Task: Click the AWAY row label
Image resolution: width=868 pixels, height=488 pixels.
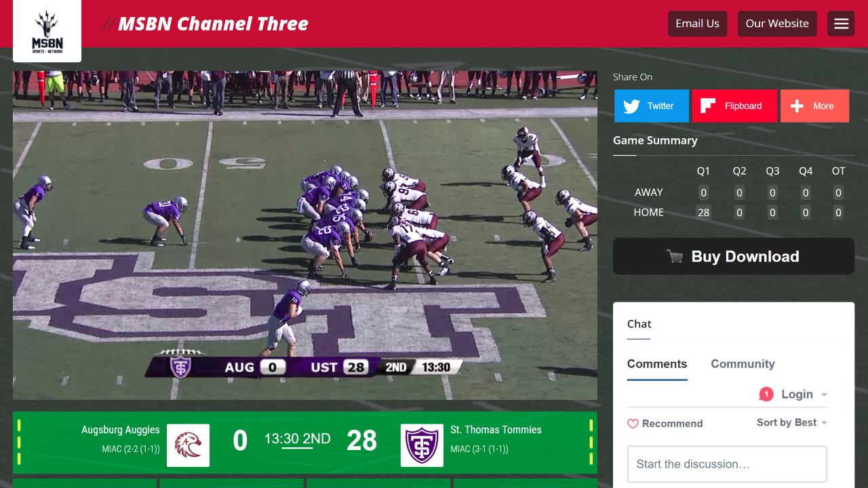Action: 649,192
